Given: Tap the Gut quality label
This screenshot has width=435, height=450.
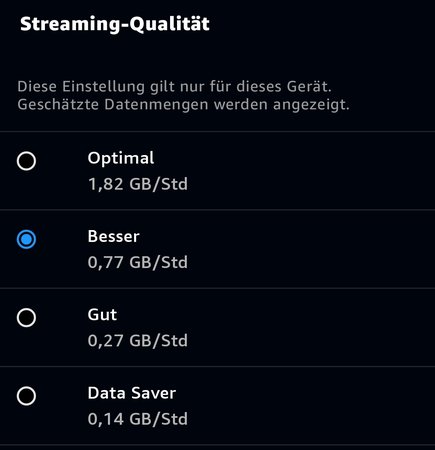Looking at the screenshot, I should coord(102,315).
